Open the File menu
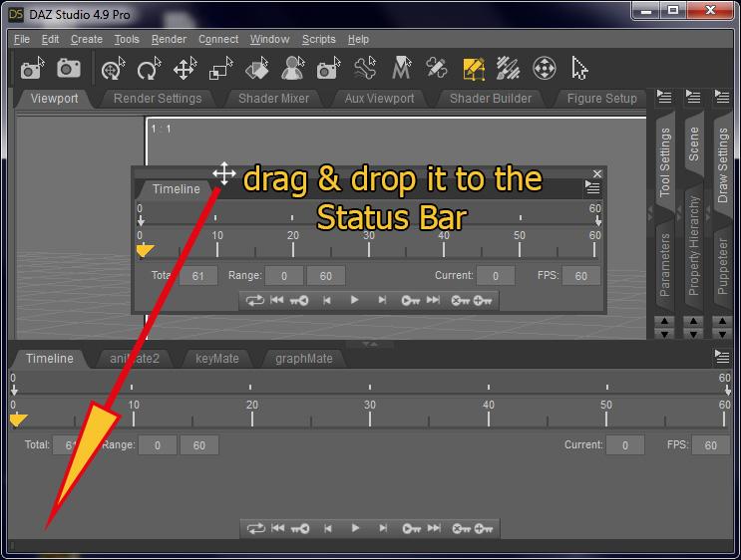Image resolution: width=741 pixels, height=560 pixels. pos(22,39)
